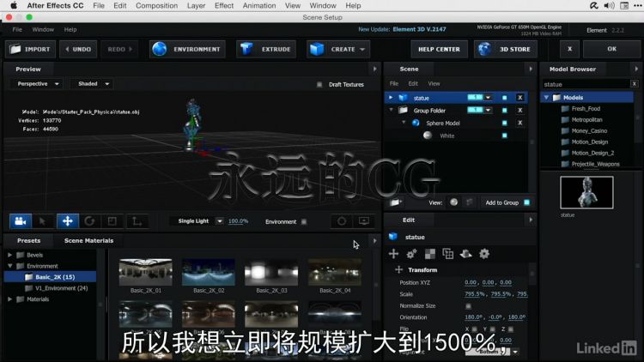Viewport: 644px width, 362px height.
Task: Switch to the Scene Materials tab
Action: click(x=88, y=240)
